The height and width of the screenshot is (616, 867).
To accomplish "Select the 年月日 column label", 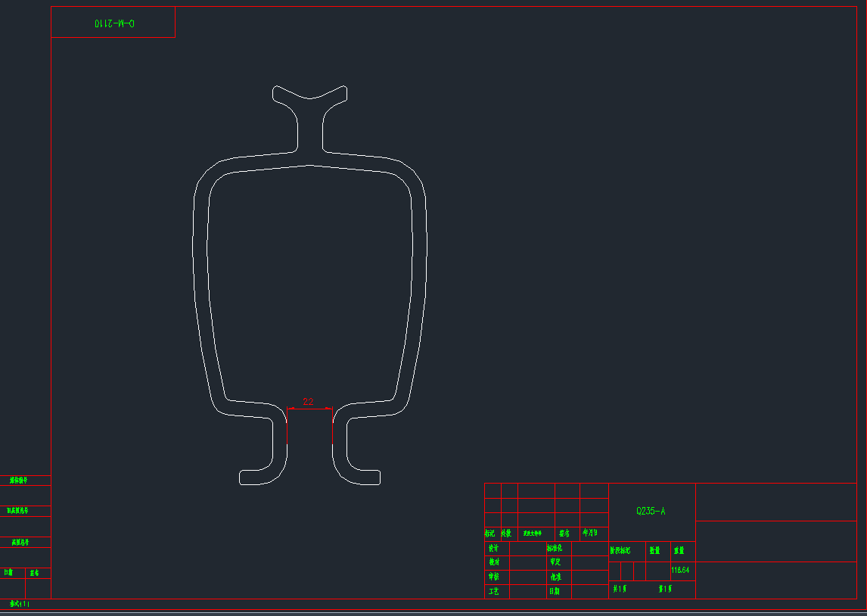I will tap(591, 533).
